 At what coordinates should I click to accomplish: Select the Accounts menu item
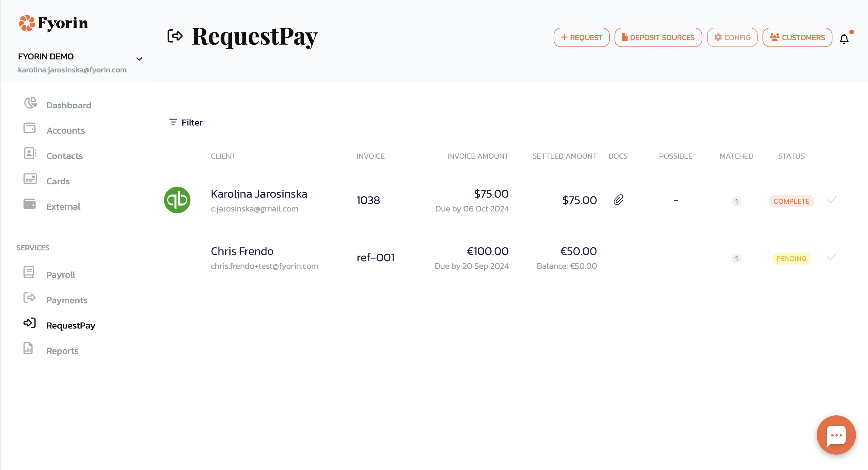[65, 130]
